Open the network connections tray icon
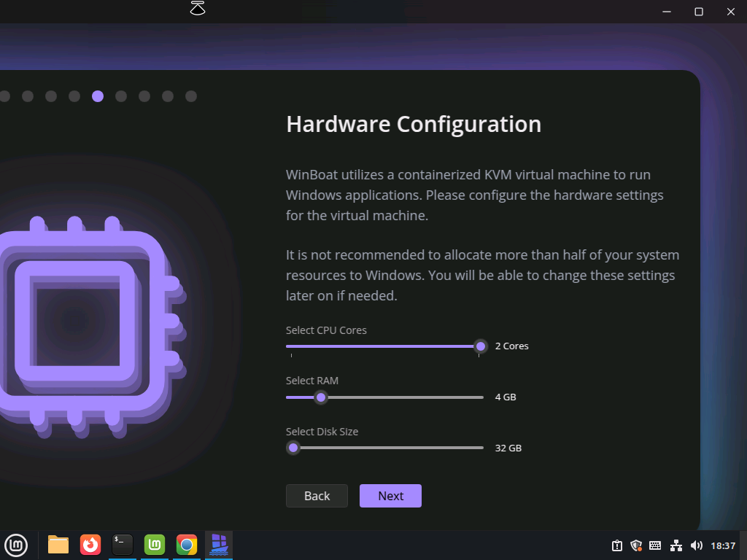The width and height of the screenshot is (747, 560). (x=676, y=545)
